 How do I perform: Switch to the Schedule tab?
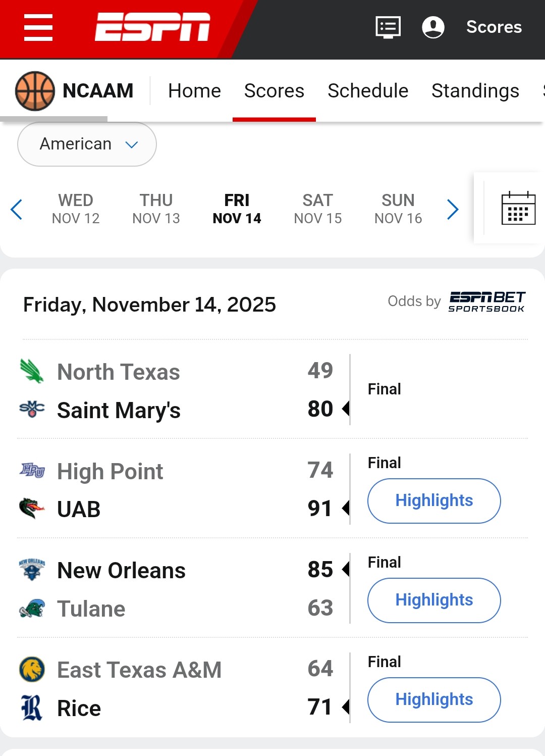(x=368, y=91)
